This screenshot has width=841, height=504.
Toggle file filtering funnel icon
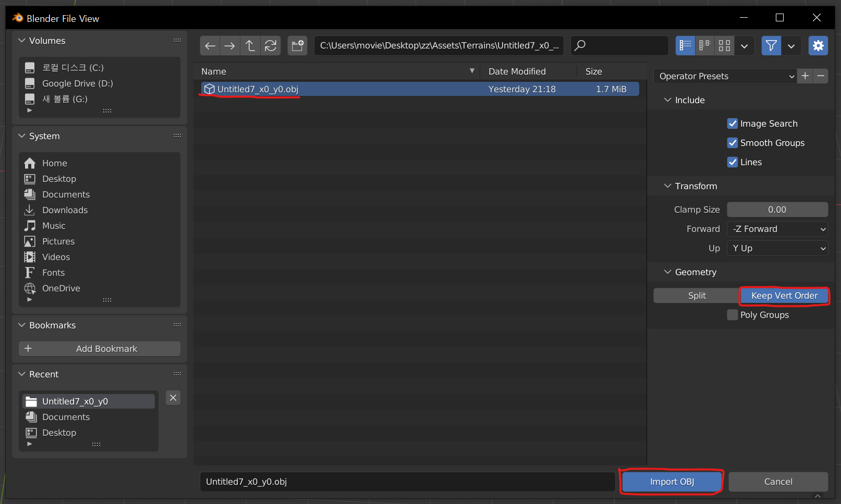pyautogui.click(x=771, y=46)
